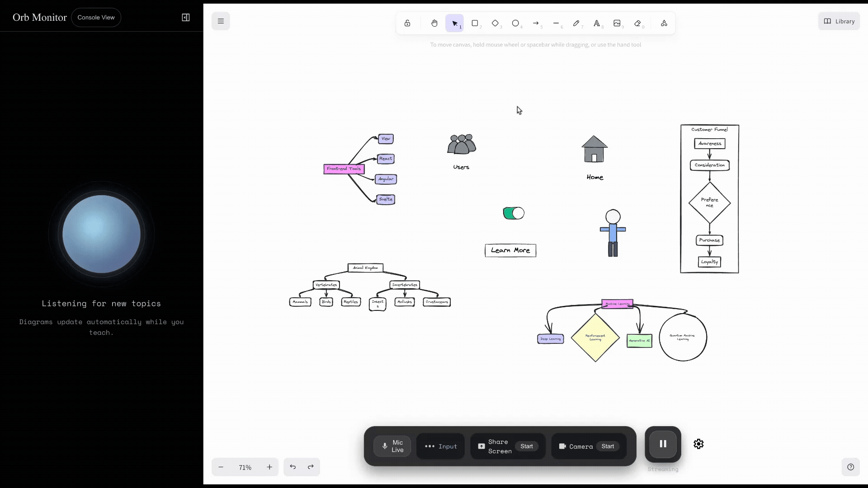Select the Text tool

point(597,23)
